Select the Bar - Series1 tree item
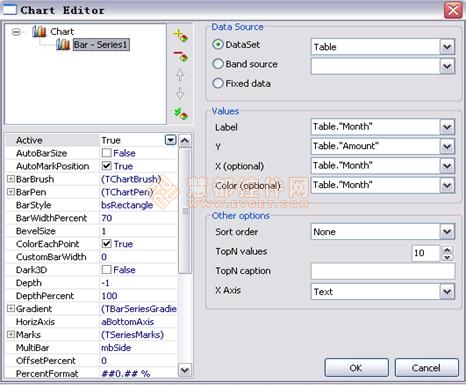The height and width of the screenshot is (385, 466). coord(101,44)
